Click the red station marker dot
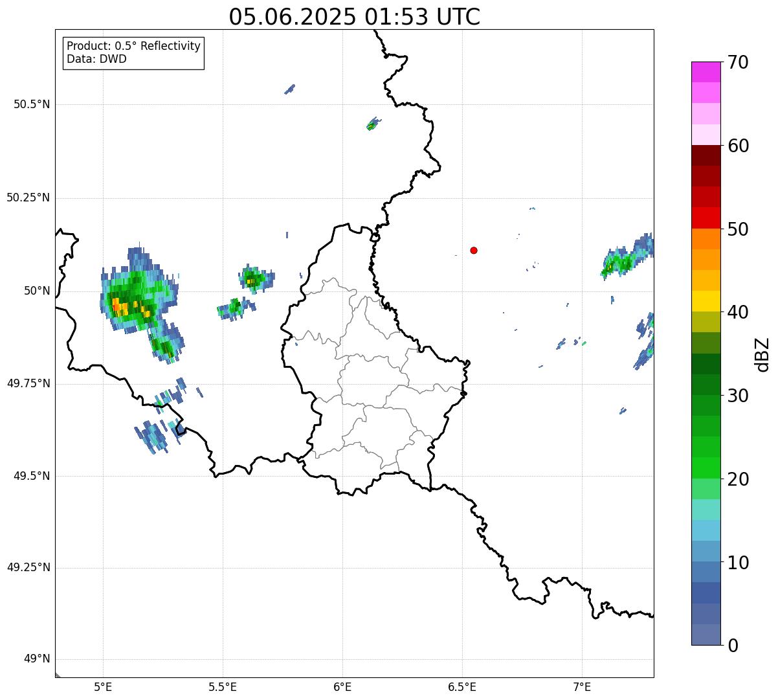 [474, 250]
